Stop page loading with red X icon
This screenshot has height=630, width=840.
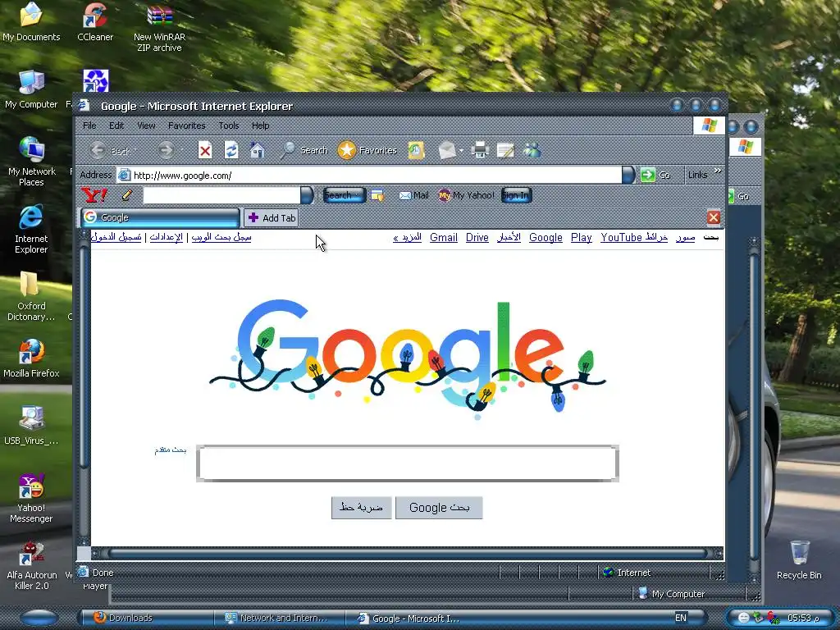coord(204,151)
